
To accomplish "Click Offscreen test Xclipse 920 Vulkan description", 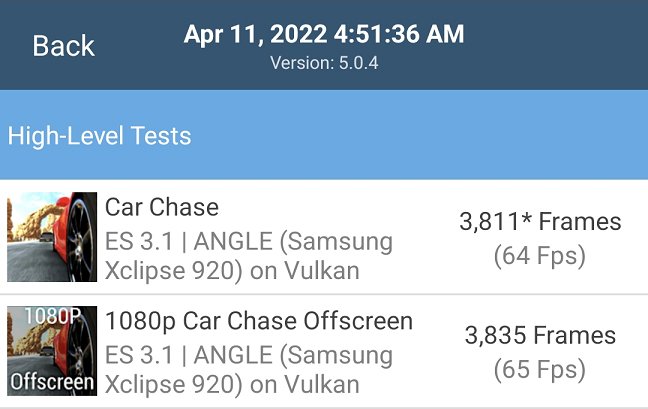I will pos(249,370).
